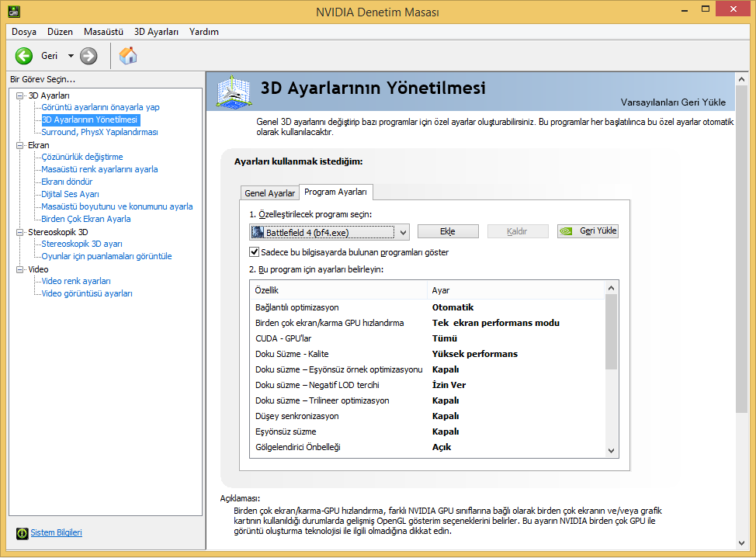The image size is (756, 558).
Task: Click the Ayar column header
Action: click(x=515, y=290)
